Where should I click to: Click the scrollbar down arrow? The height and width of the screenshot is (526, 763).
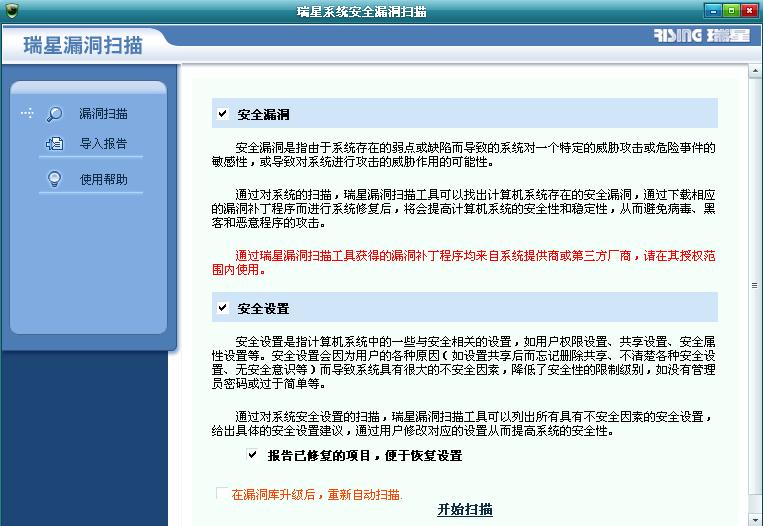(x=755, y=519)
